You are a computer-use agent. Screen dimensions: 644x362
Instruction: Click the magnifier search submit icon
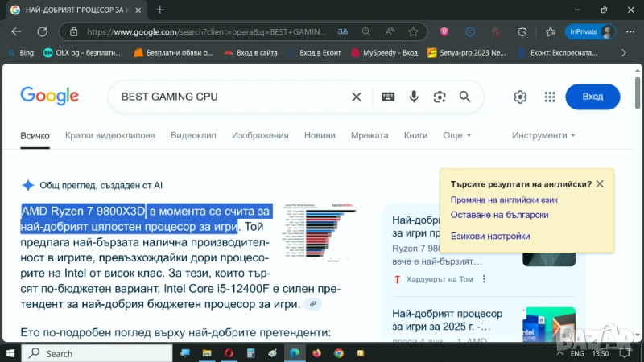[x=464, y=97]
